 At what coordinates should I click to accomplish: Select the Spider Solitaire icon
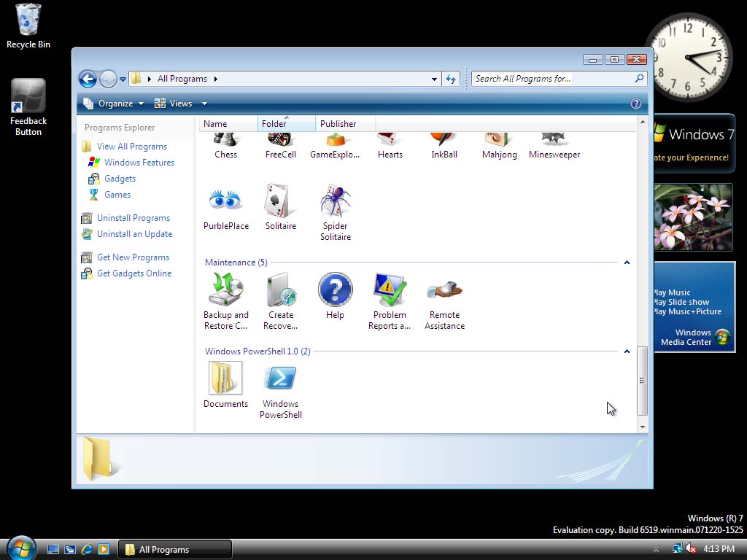335,201
